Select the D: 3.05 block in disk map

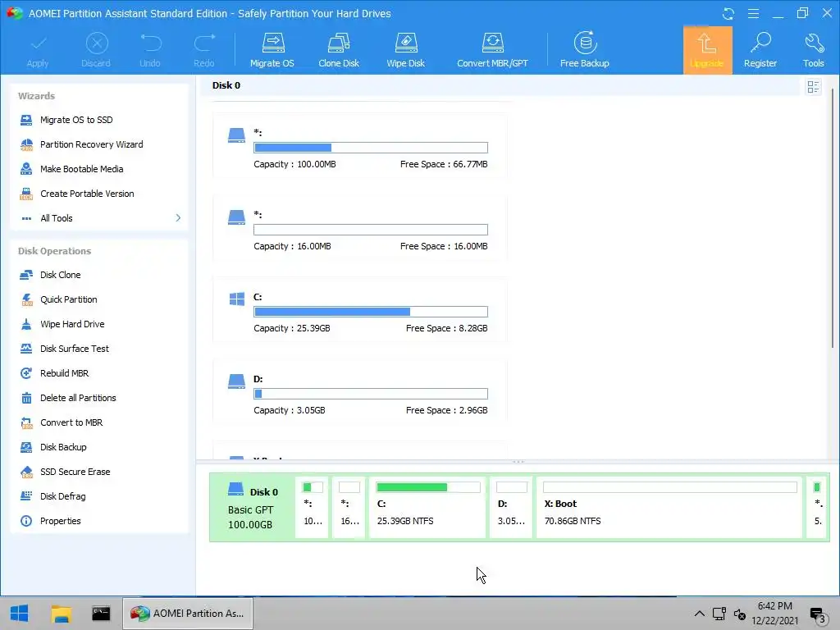(512, 507)
